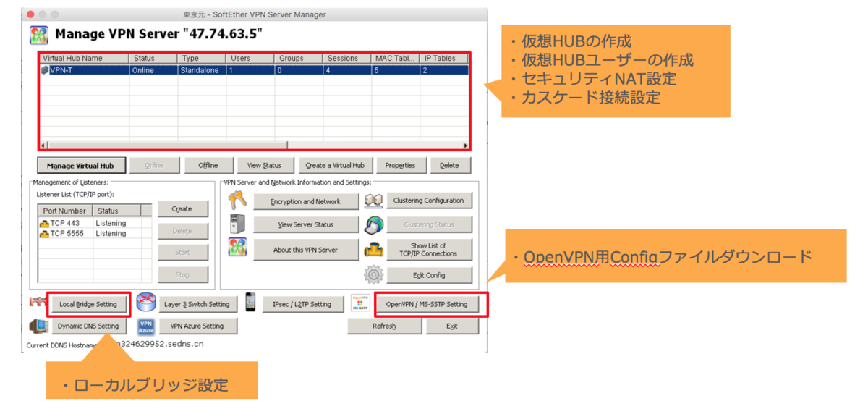This screenshot has height=409, width=868.
Task: Click the Clustering Status globe icon
Action: [373, 224]
